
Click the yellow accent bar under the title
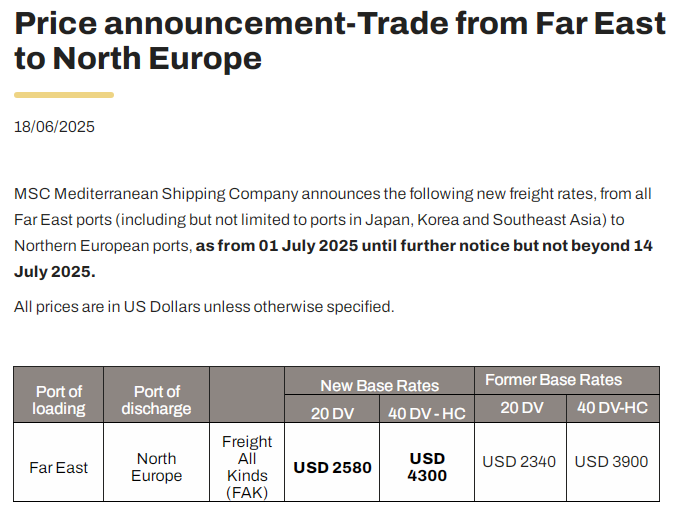click(64, 95)
